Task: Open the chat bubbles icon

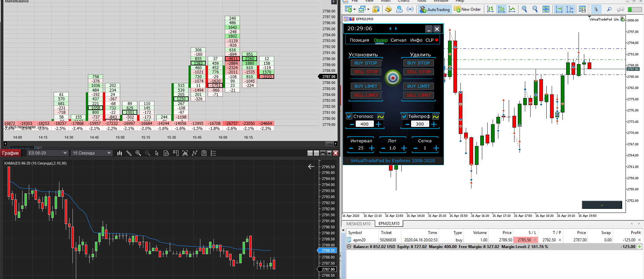Action: click(621, 9)
